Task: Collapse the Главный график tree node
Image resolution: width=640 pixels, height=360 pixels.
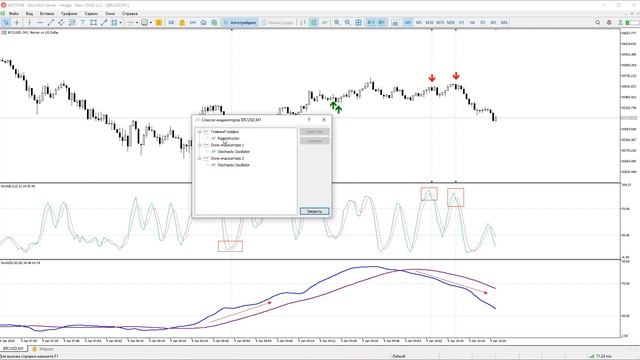Action: [x=200, y=132]
